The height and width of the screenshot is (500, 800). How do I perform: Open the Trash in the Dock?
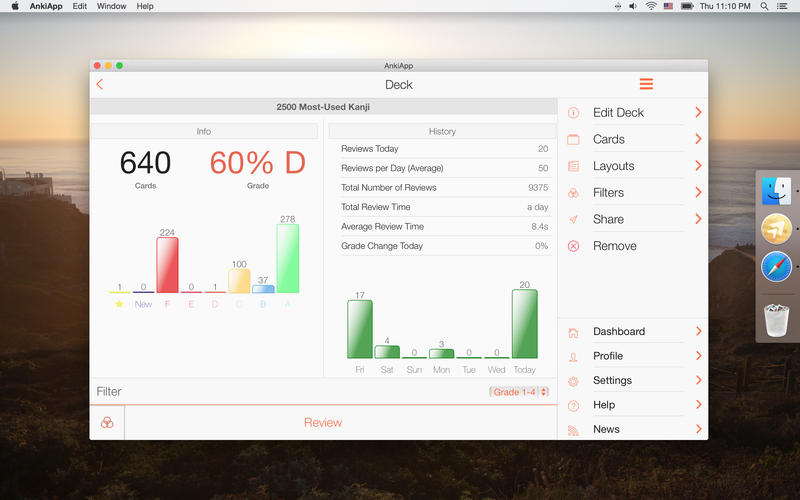tap(776, 320)
